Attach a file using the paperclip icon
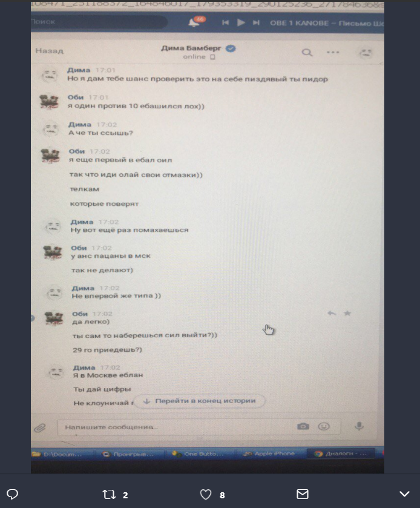 [40, 428]
